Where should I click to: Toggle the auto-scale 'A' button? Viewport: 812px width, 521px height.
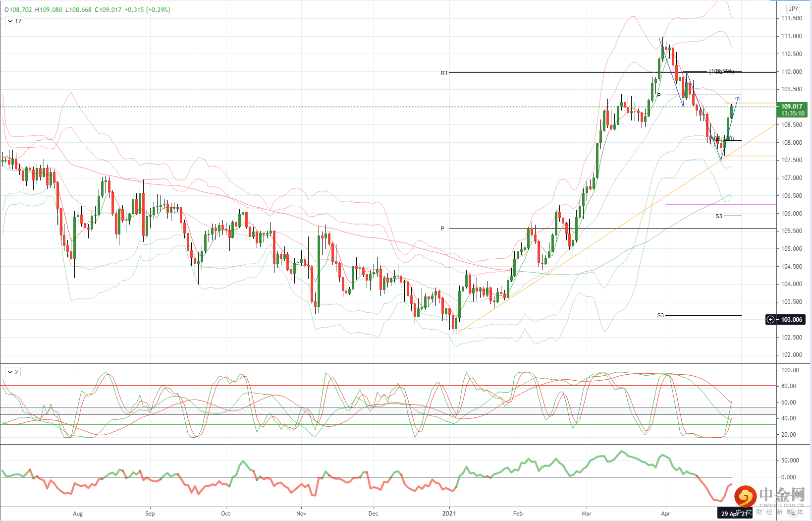(x=793, y=514)
